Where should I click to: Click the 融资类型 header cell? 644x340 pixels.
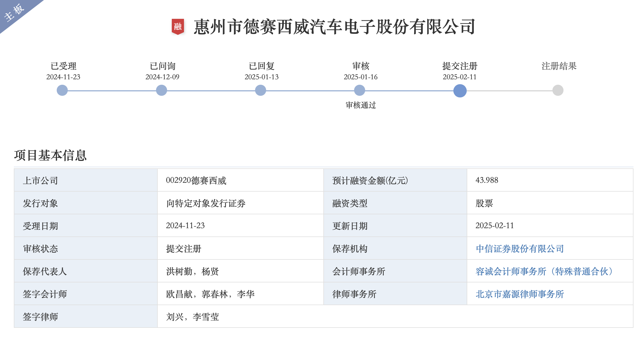click(x=395, y=203)
